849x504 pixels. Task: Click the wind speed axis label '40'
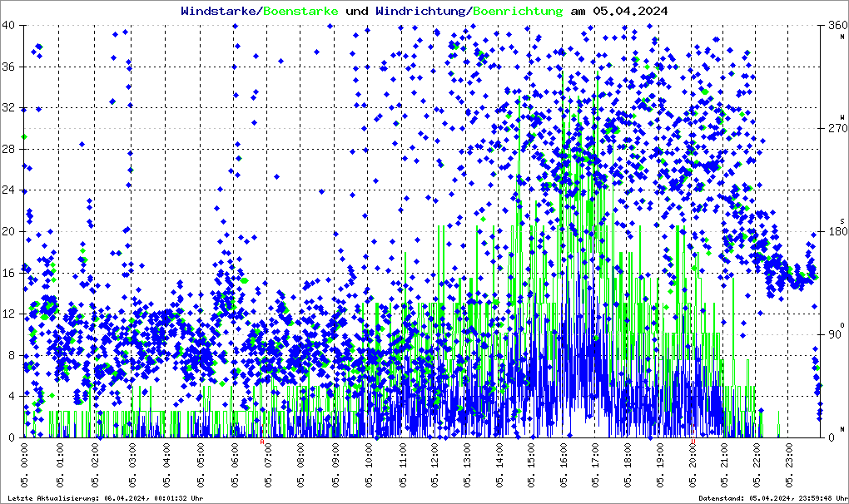pos(8,26)
